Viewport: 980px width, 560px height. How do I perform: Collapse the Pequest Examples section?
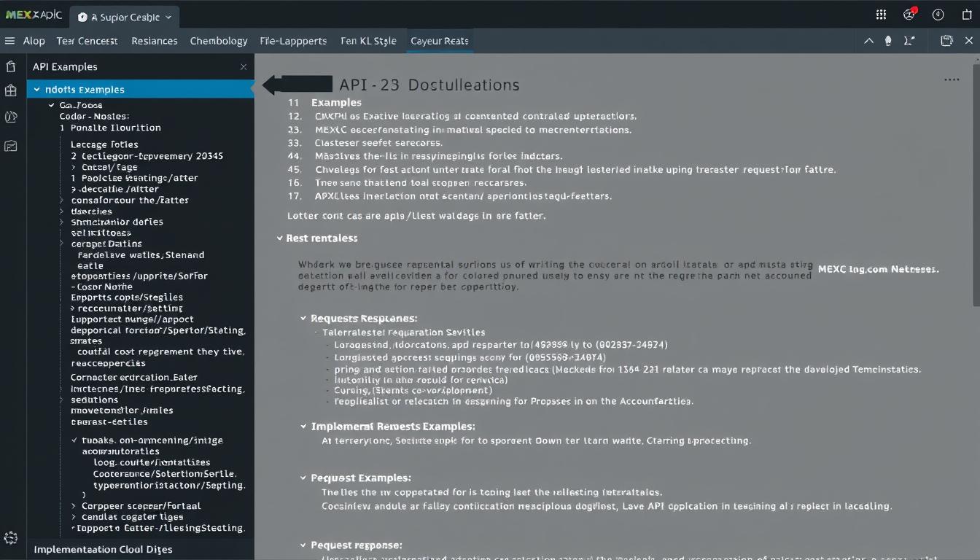[x=304, y=478]
